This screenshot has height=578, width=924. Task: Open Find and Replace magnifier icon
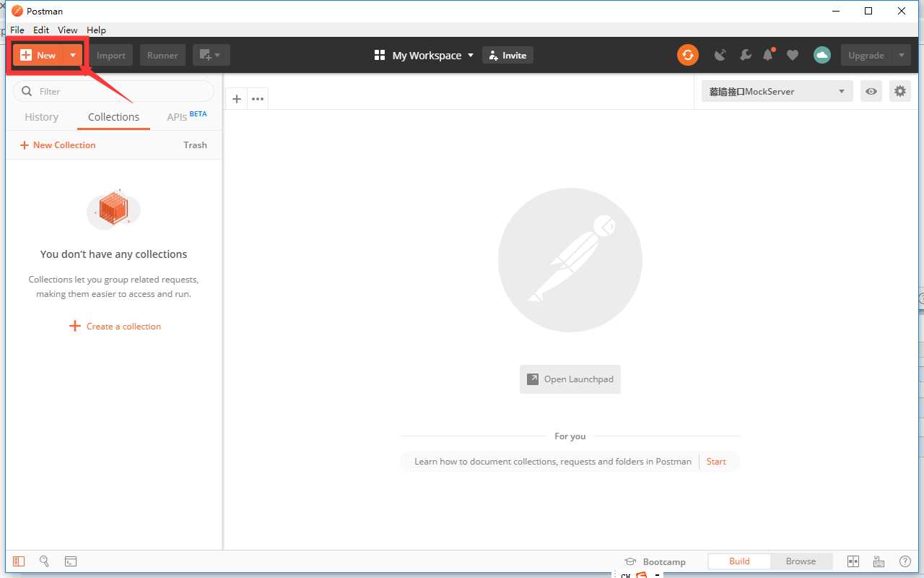click(44, 561)
